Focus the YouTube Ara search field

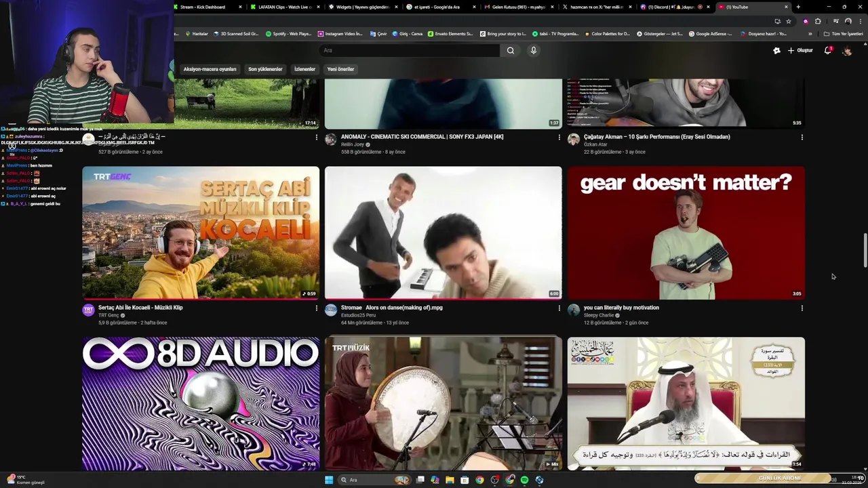tap(410, 50)
